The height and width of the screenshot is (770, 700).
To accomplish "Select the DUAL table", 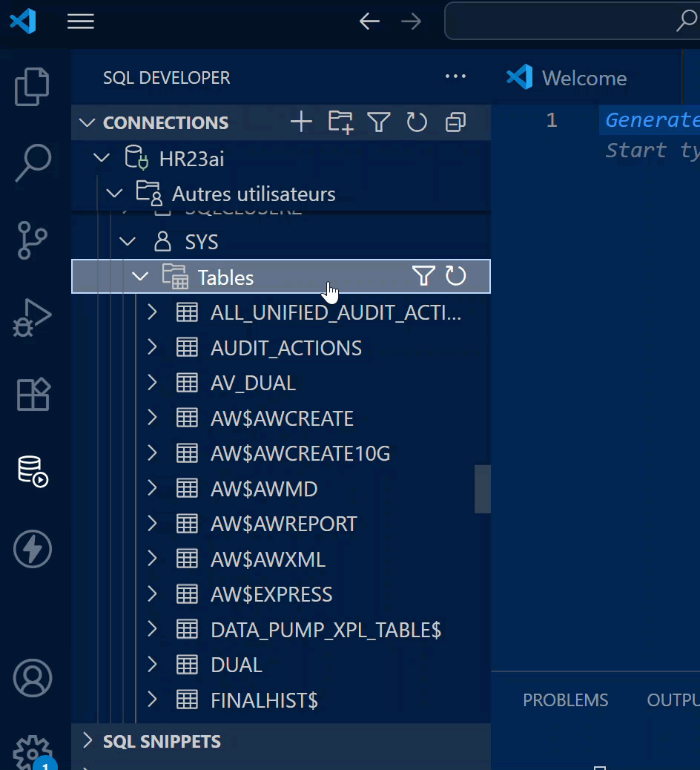I will [237, 665].
